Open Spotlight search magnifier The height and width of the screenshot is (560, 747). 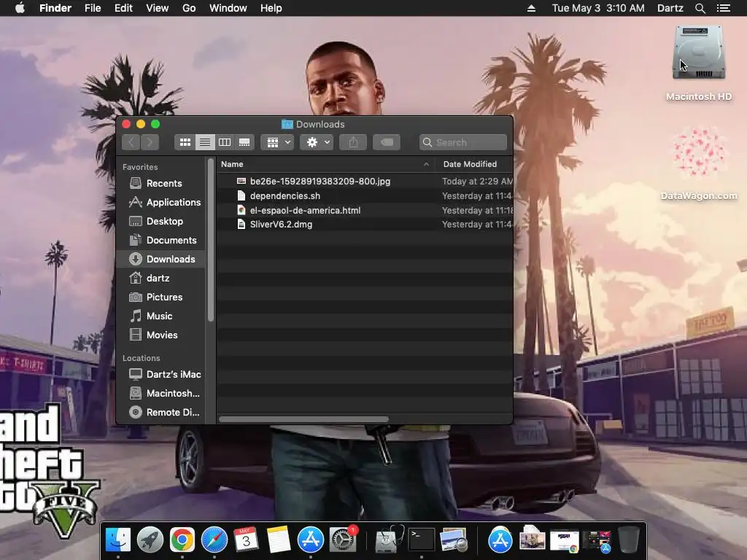[x=700, y=8]
